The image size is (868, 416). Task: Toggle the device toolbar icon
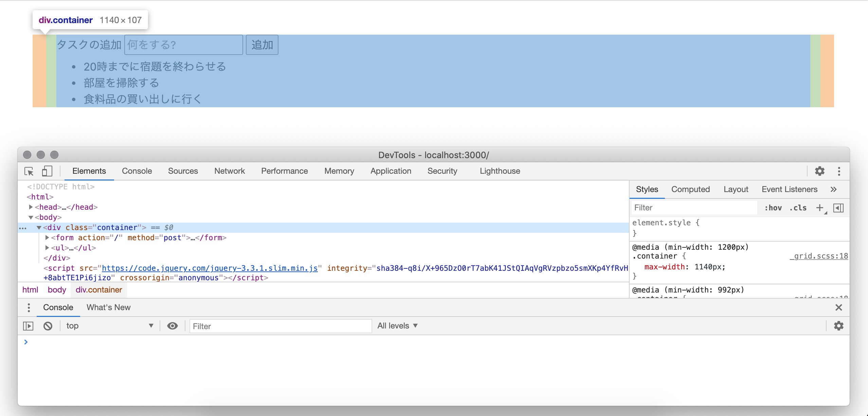[47, 171]
